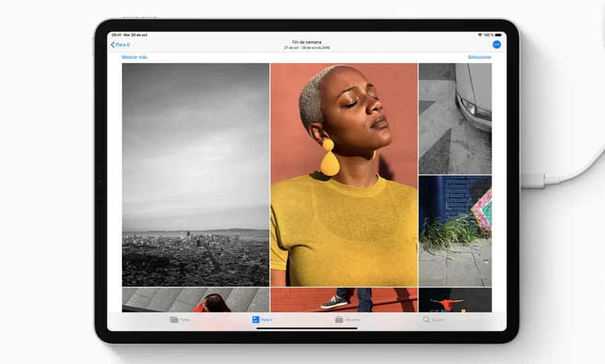Viewport: 605px width, 364px height.
Task: Tap the home indicator bar
Action: point(307,328)
